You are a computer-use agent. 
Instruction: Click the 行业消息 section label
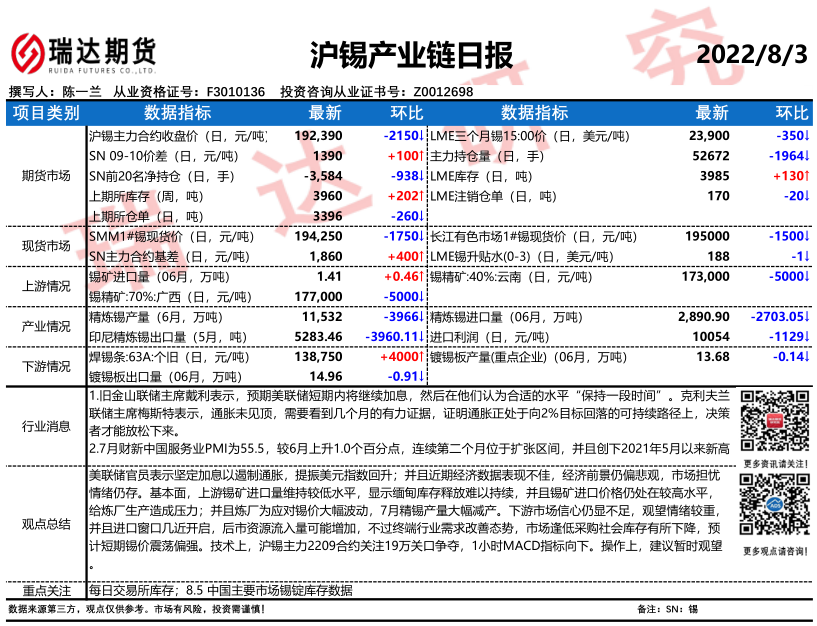46,427
